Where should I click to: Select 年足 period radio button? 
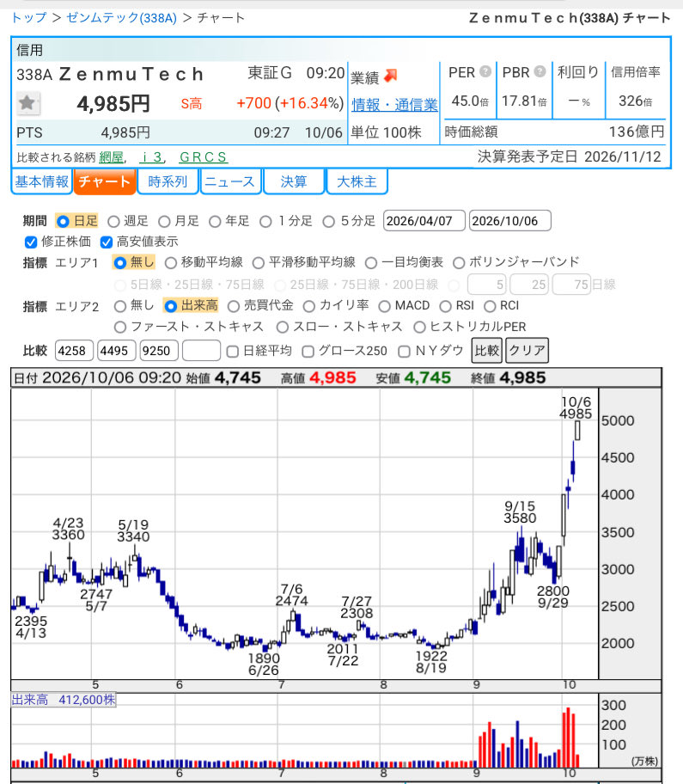pyautogui.click(x=215, y=221)
